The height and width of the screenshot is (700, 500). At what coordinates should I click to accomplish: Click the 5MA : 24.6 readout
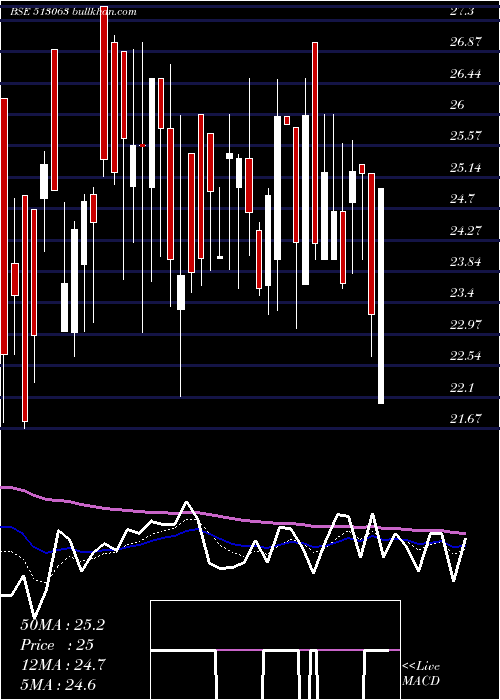click(x=58, y=685)
